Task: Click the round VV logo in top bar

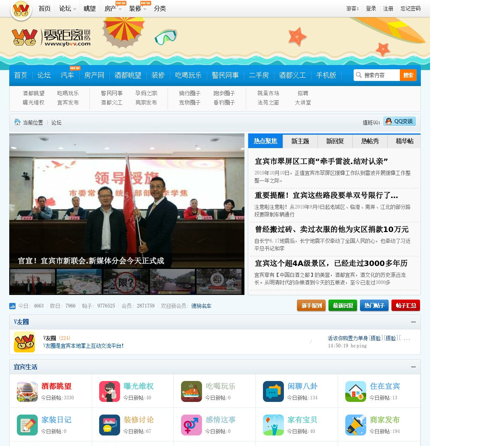Action: pyautogui.click(x=21, y=10)
